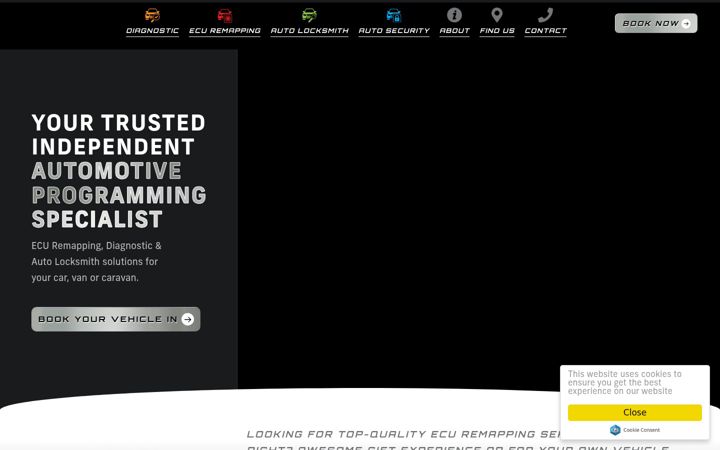The image size is (720, 450).
Task: Click the green Auto Locksmith car icon
Action: 309,15
